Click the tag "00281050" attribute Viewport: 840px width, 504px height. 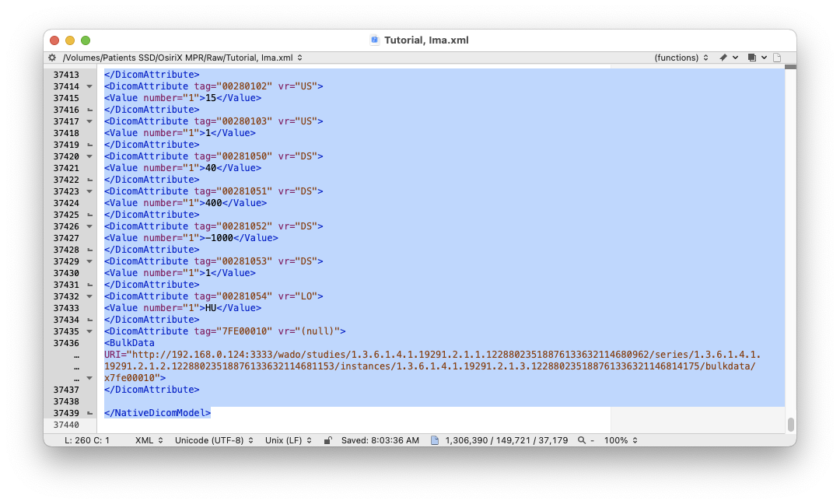click(x=233, y=156)
